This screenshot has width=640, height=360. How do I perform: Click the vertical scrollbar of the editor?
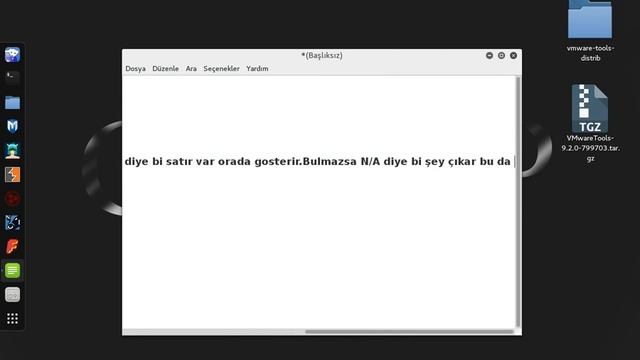click(x=518, y=202)
